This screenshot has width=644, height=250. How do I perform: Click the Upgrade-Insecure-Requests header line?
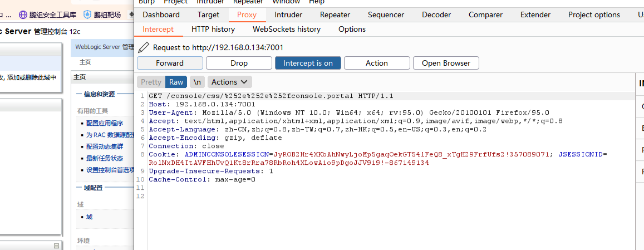tap(211, 171)
